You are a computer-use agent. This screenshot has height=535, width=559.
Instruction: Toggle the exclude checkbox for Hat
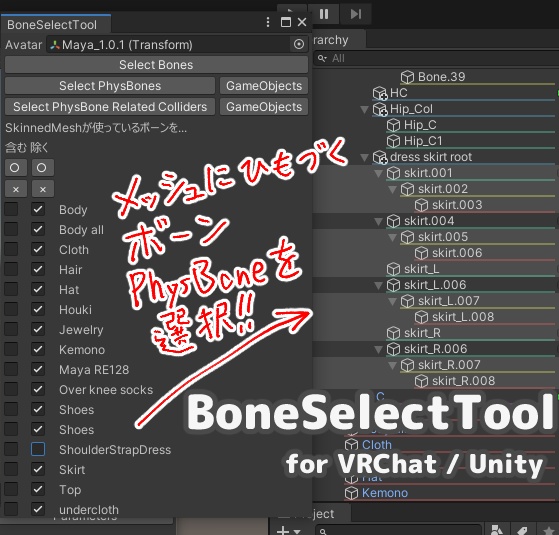[x=38, y=289]
